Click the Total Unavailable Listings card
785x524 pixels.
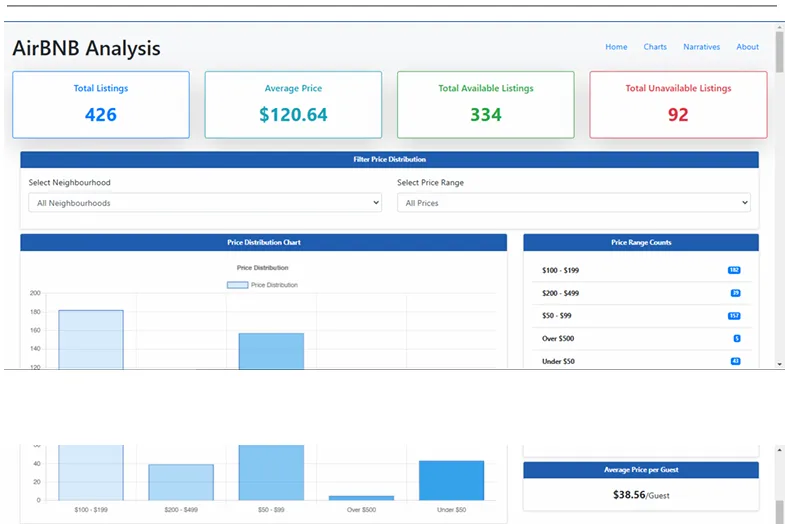[678, 105]
